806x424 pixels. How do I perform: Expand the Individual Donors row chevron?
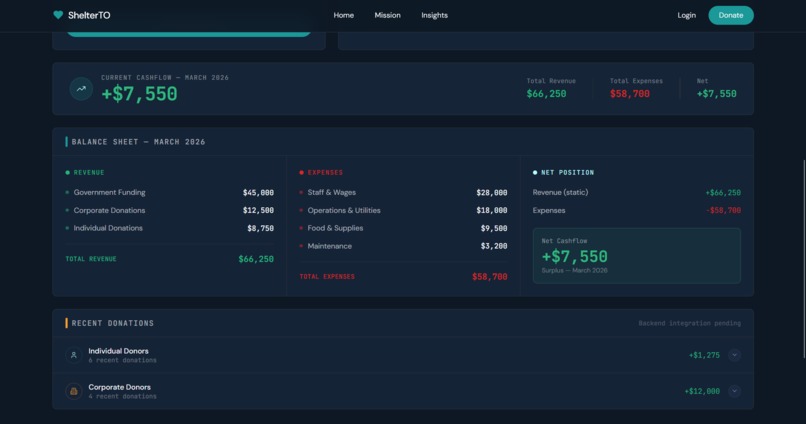tap(734, 355)
